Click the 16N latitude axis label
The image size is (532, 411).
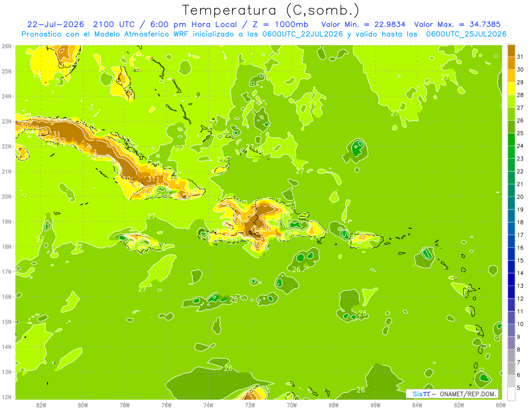(x=6, y=297)
